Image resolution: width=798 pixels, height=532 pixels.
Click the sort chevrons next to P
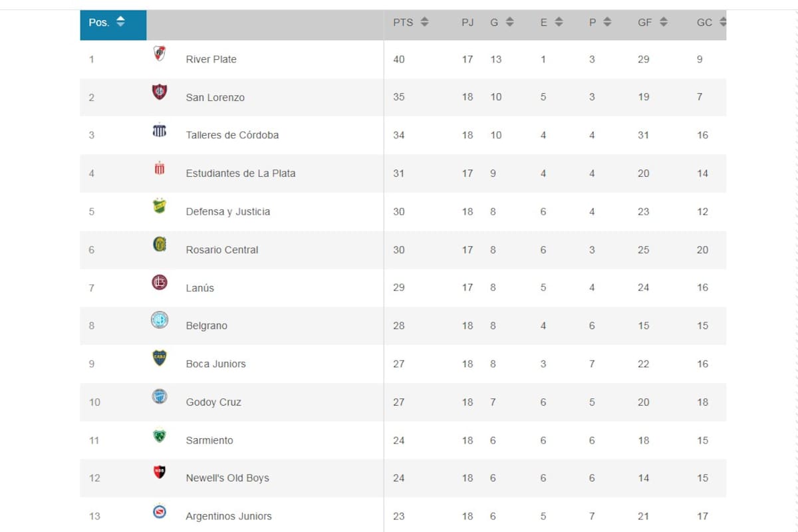(x=606, y=21)
